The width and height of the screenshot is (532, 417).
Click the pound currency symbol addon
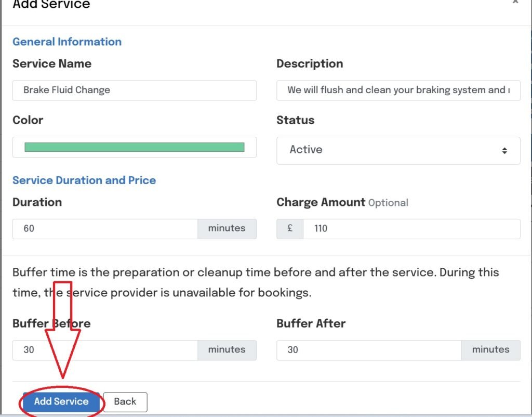tap(290, 229)
